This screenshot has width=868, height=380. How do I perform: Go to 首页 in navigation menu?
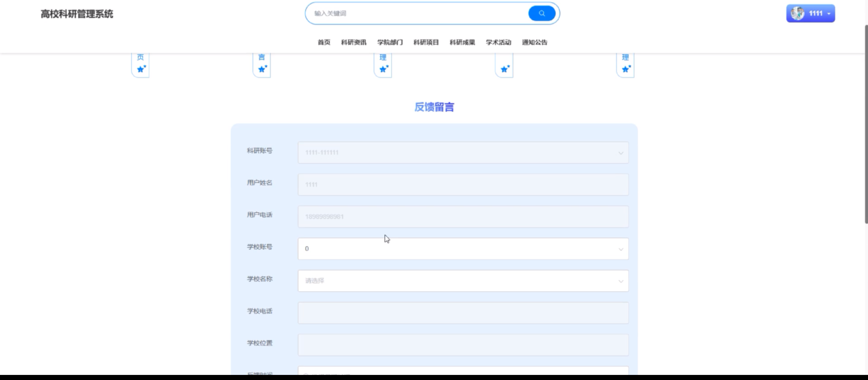(x=324, y=42)
